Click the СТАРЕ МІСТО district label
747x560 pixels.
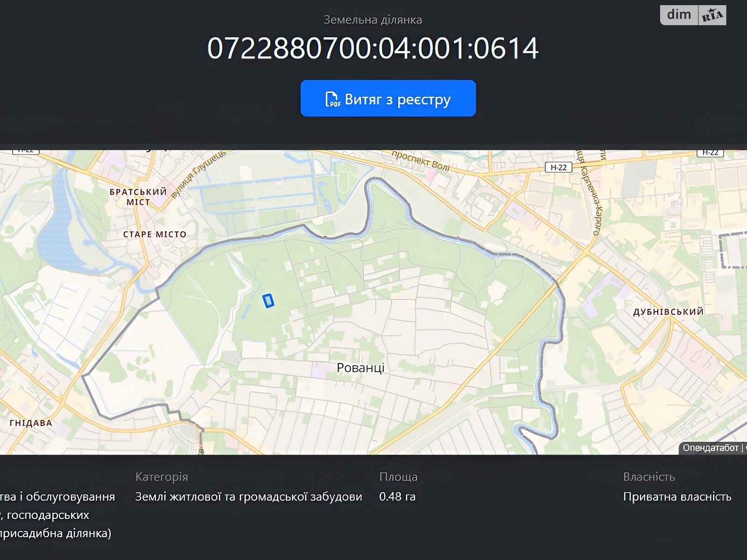155,234
